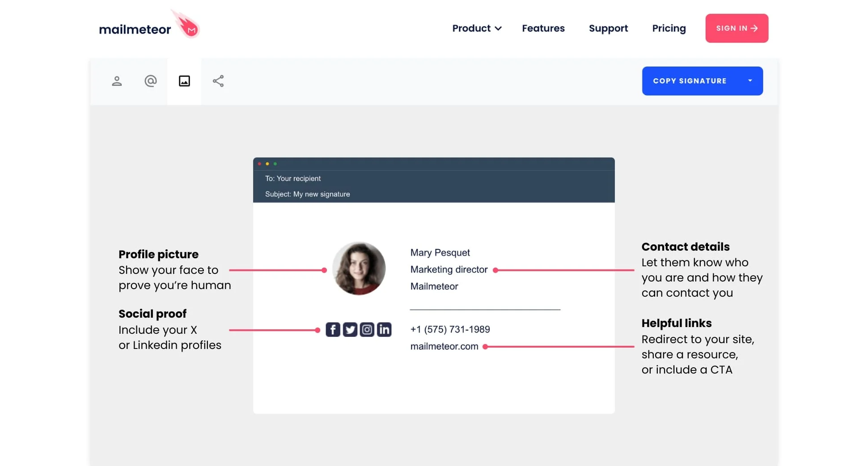This screenshot has width=868, height=466.
Task: Click the Instagram icon in the signature
Action: 367,330
